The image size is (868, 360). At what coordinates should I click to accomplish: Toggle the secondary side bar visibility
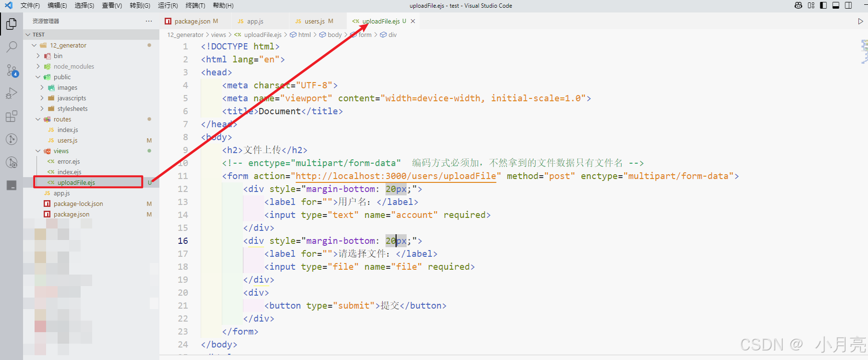(x=848, y=5)
